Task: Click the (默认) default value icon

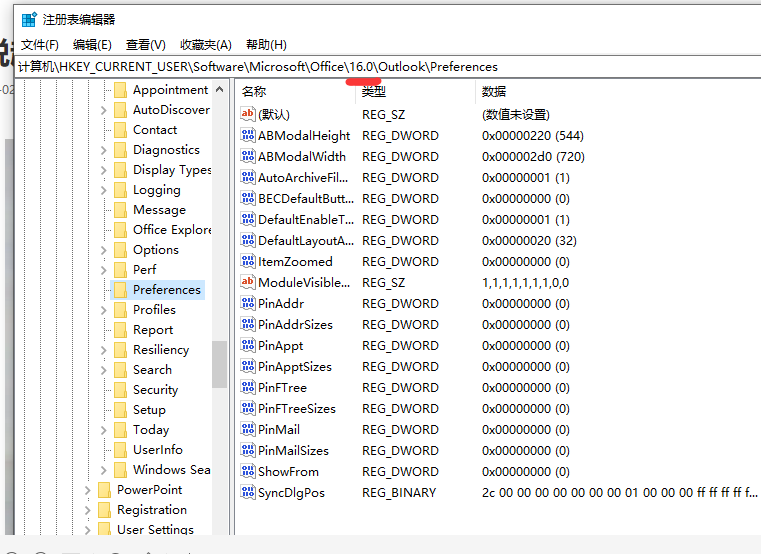Action: pyautogui.click(x=249, y=114)
